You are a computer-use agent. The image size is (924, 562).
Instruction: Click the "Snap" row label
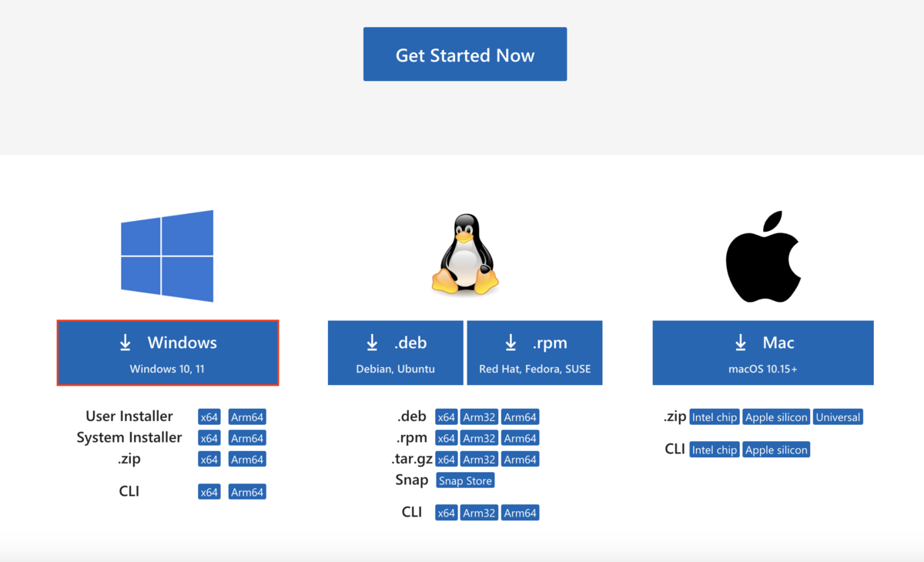click(x=411, y=480)
